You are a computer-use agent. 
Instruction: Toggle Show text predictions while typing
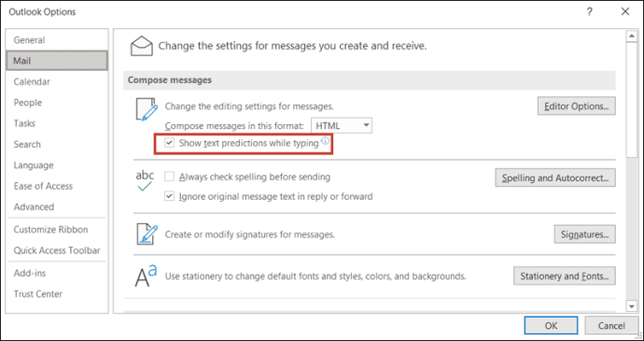pos(169,143)
